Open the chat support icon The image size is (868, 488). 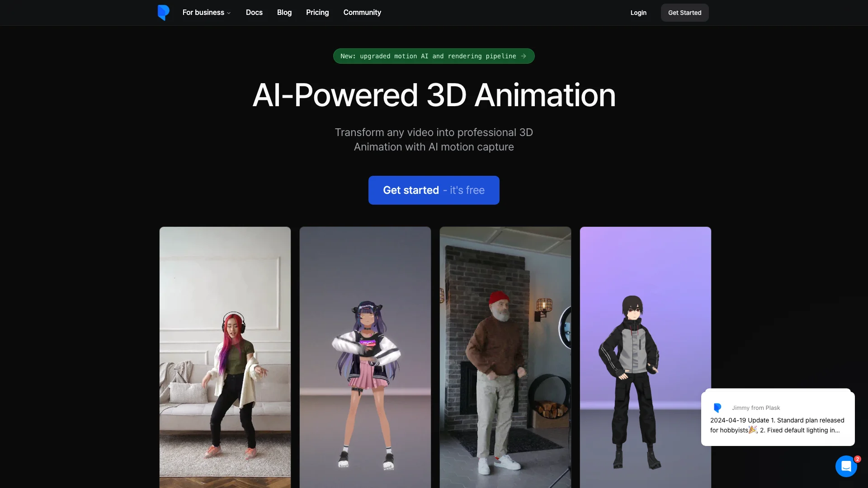click(x=845, y=466)
